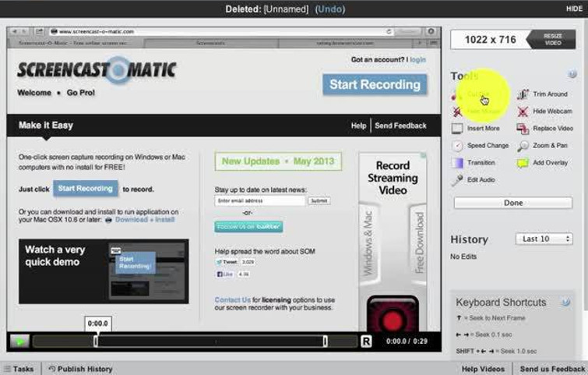Click the Record Streaming Video ad
Viewport: 588px width, 375px height.
pos(393,242)
